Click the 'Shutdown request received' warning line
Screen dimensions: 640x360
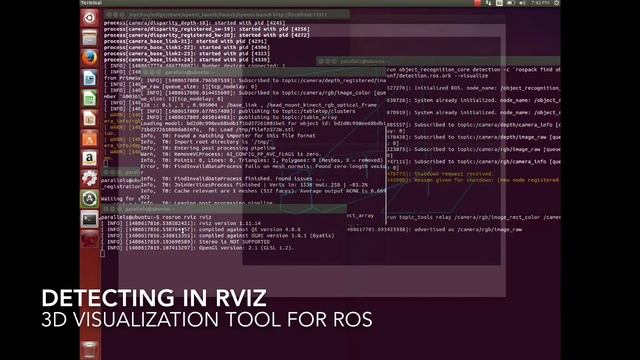click(x=440, y=174)
